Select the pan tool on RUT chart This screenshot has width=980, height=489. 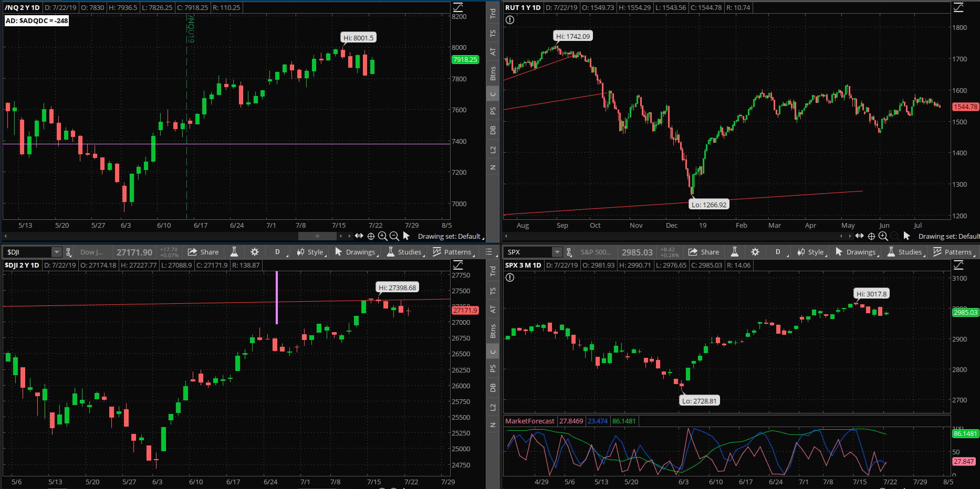click(x=860, y=236)
